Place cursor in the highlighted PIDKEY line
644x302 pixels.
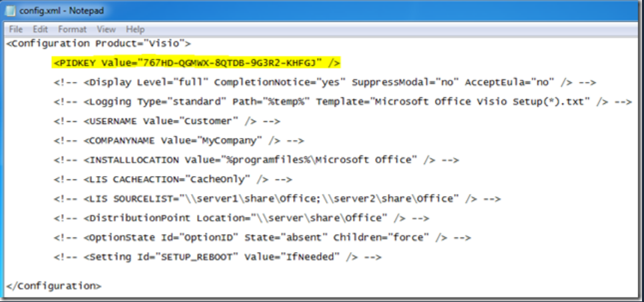196,63
